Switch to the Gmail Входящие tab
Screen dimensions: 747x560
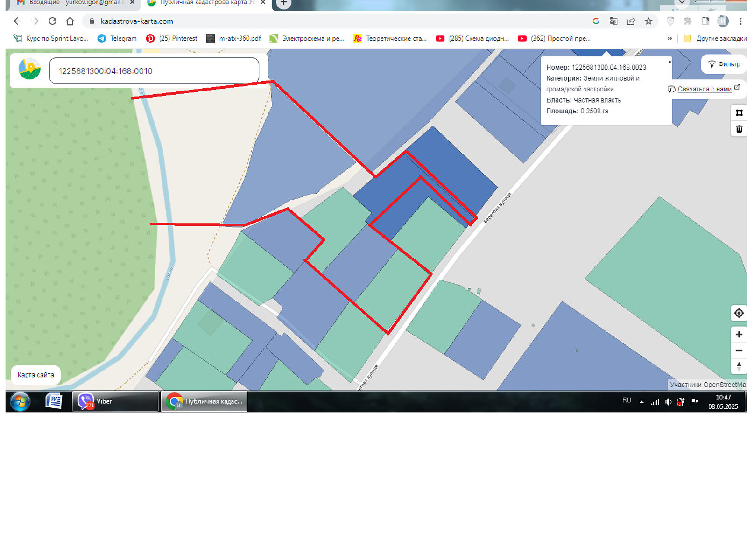pyautogui.click(x=75, y=3)
